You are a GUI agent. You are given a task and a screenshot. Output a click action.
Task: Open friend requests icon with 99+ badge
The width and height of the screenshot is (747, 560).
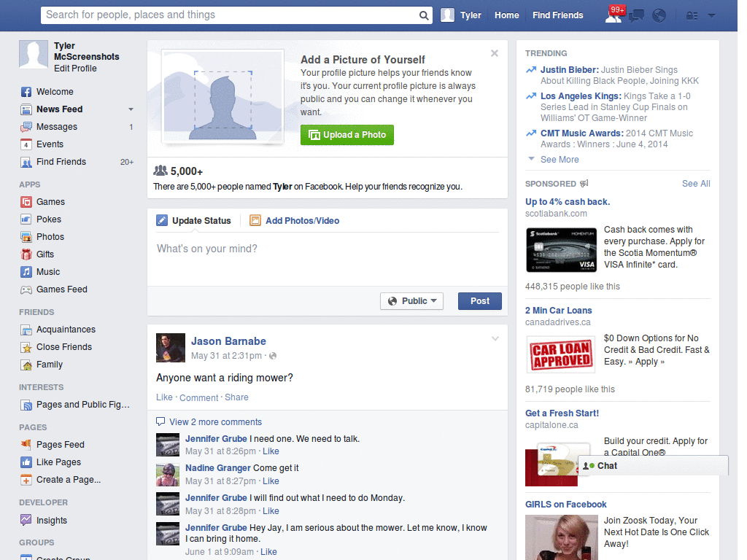pos(614,15)
